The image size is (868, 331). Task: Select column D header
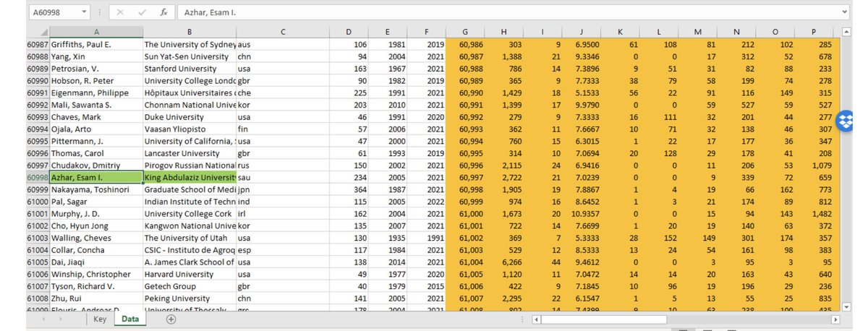349,32
